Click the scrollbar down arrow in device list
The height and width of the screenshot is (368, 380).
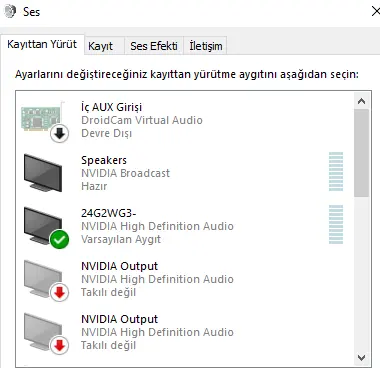[x=361, y=358]
